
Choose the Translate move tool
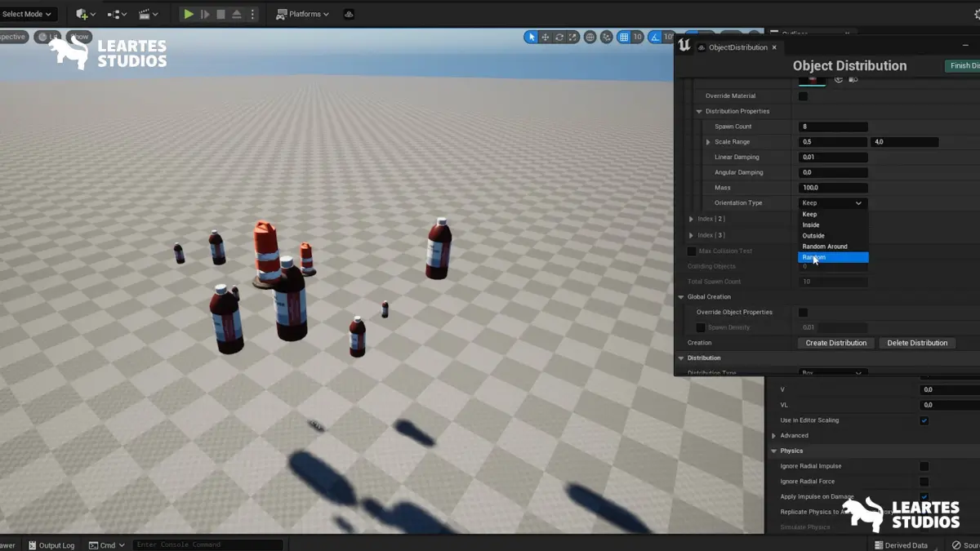(x=546, y=37)
